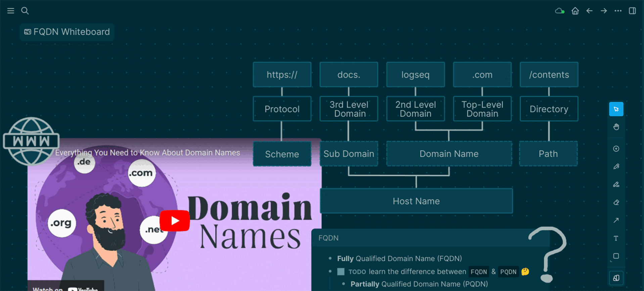The width and height of the screenshot is (644, 291).
Task: Click the TODO marker label
Action: tap(357, 272)
